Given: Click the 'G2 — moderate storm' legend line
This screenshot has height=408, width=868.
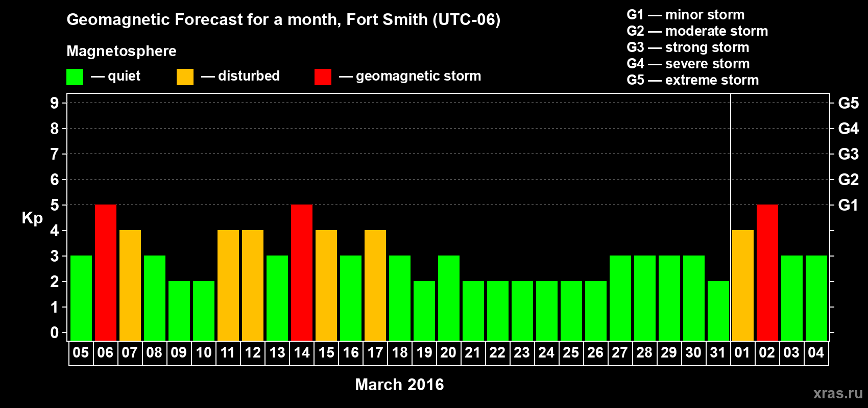Looking at the screenshot, I should (697, 31).
